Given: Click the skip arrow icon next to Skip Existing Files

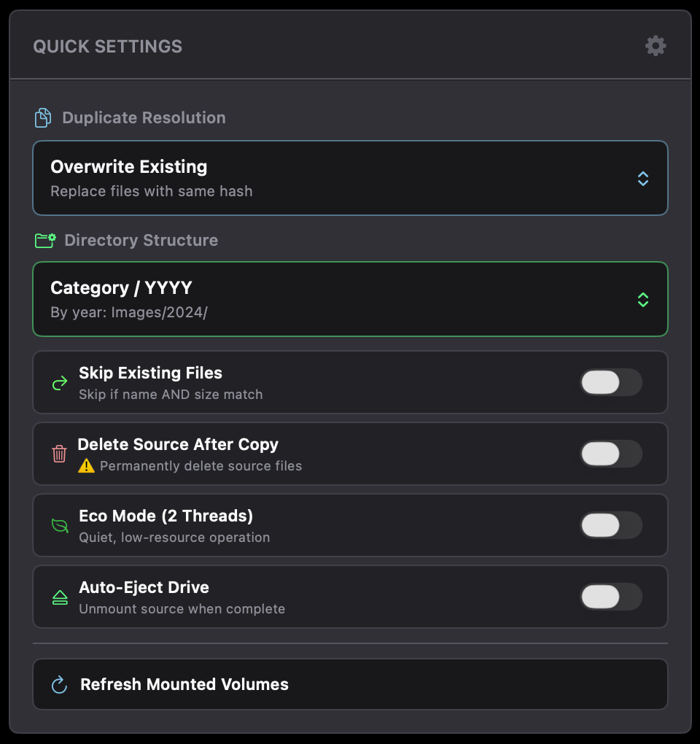Looking at the screenshot, I should (59, 382).
